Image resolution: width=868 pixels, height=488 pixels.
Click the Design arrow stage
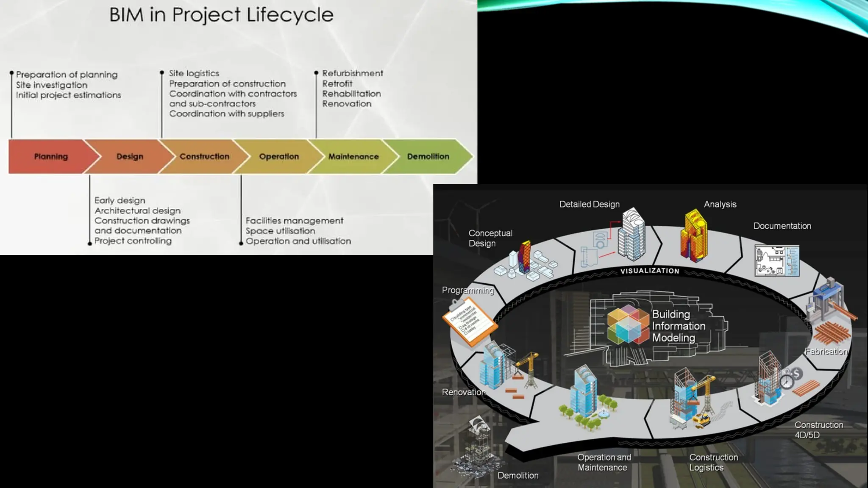pos(130,156)
